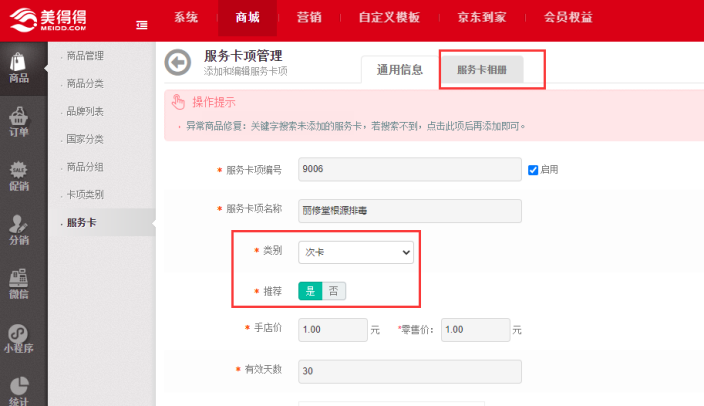Open 服务卡 in the submenu
This screenshot has height=406, width=704.
82,222
